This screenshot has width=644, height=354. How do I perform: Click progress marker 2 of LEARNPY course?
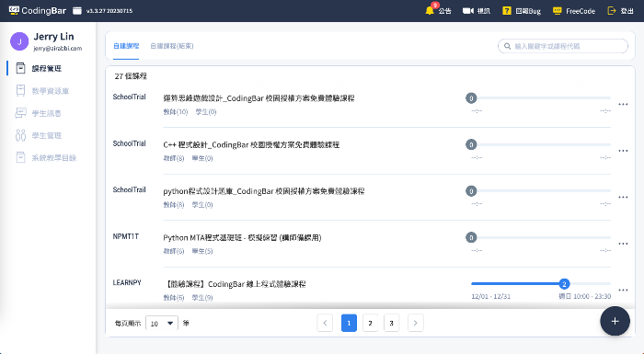pos(564,284)
